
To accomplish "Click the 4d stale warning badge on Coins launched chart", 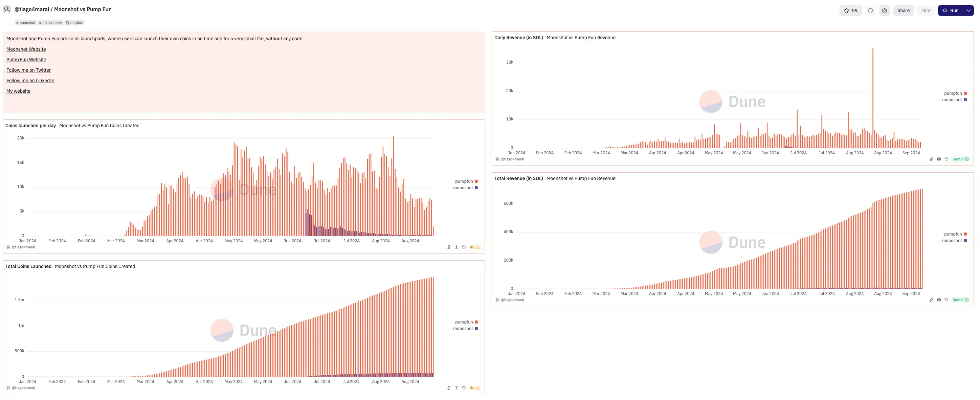I will point(474,247).
